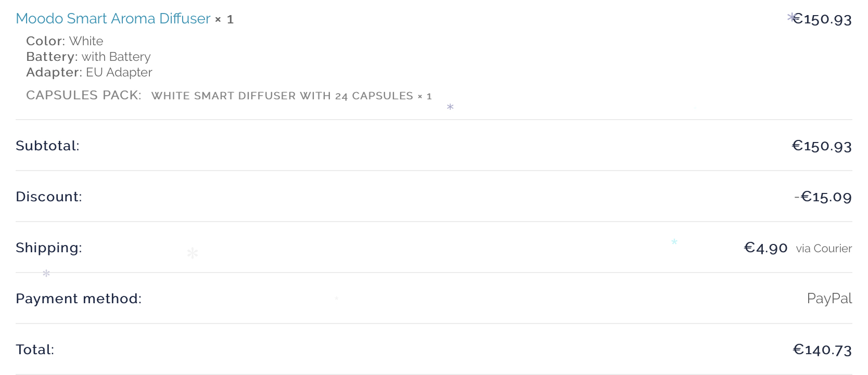Viewport: 868px width, 375px height.
Task: Click the Subtotal label
Action: coord(47,146)
